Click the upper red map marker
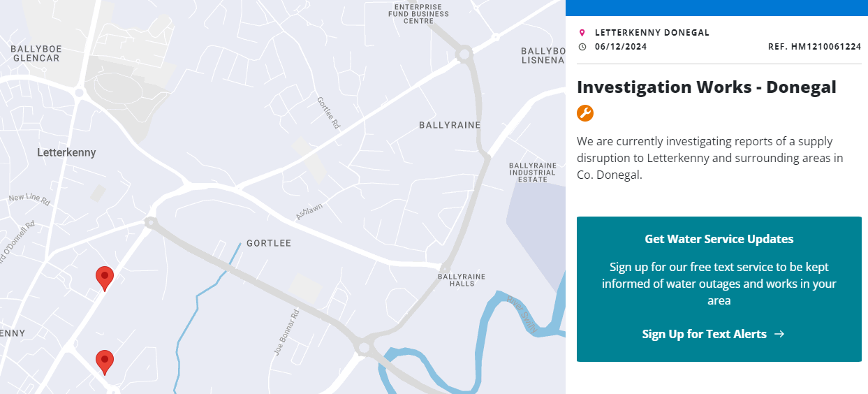 coord(105,277)
